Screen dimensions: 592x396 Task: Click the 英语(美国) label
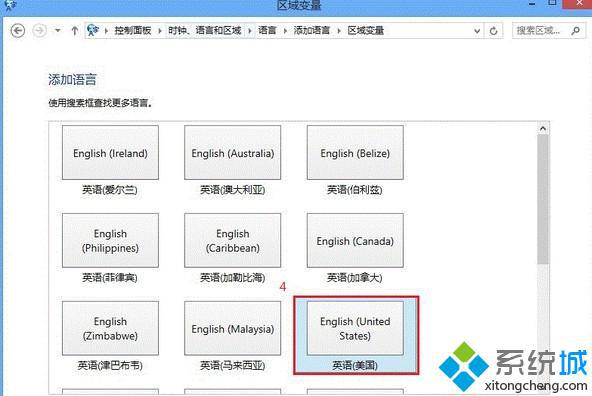pos(355,365)
